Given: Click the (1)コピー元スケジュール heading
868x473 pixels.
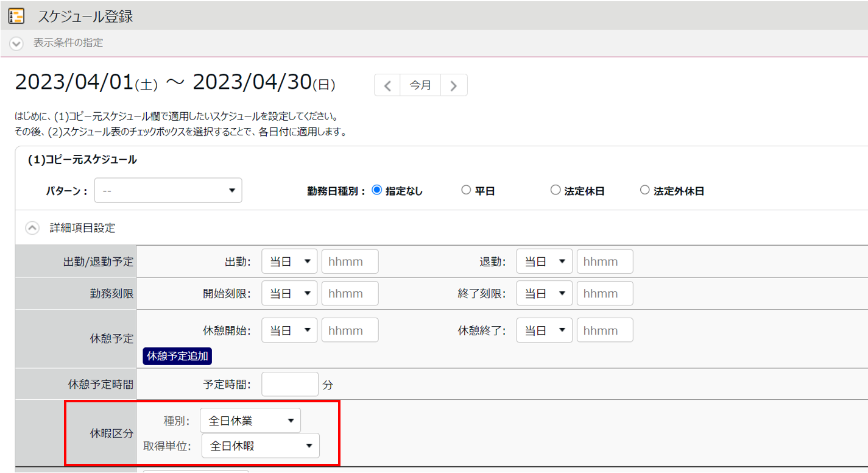Looking at the screenshot, I should [x=83, y=160].
